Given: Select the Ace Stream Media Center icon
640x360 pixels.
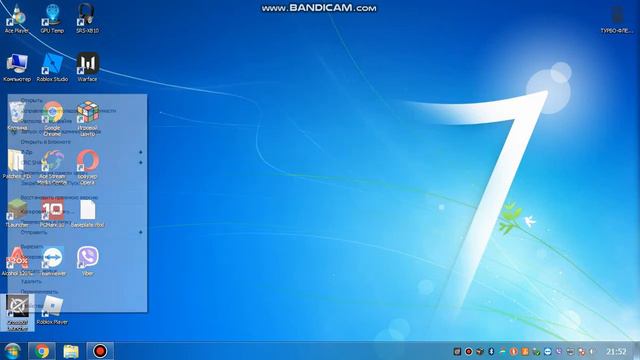Looking at the screenshot, I should click(52, 167).
